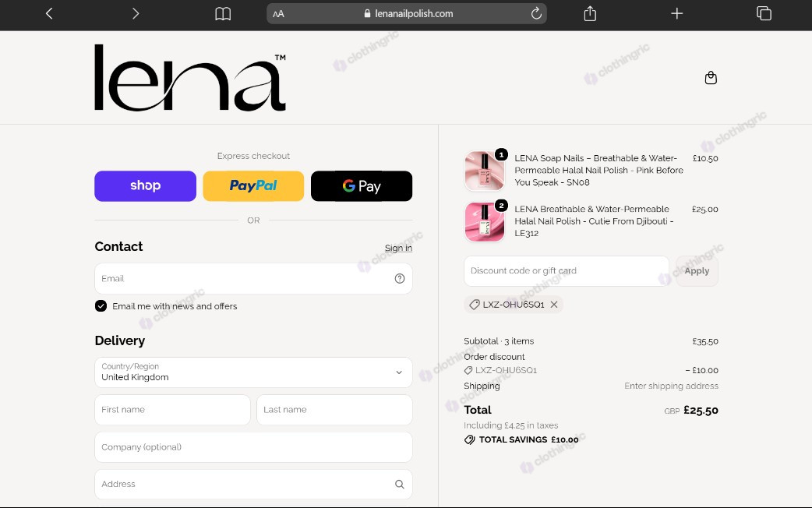Click the Express checkout heading
Image resolution: width=812 pixels, height=508 pixels.
253,156
